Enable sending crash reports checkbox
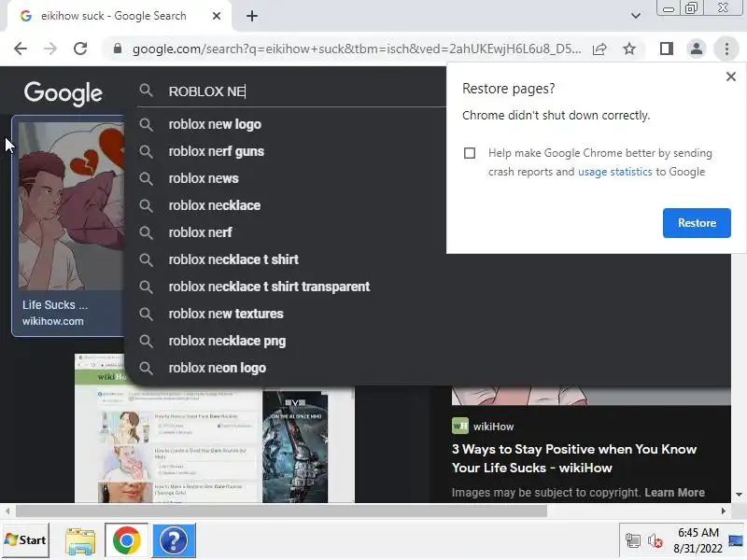This screenshot has width=747, height=560. pos(470,153)
